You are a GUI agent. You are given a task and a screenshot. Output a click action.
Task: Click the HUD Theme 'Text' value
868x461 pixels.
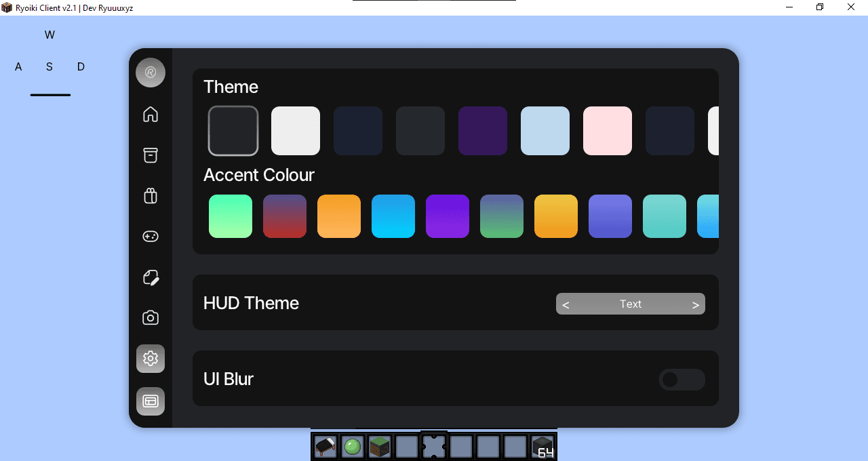tap(631, 304)
